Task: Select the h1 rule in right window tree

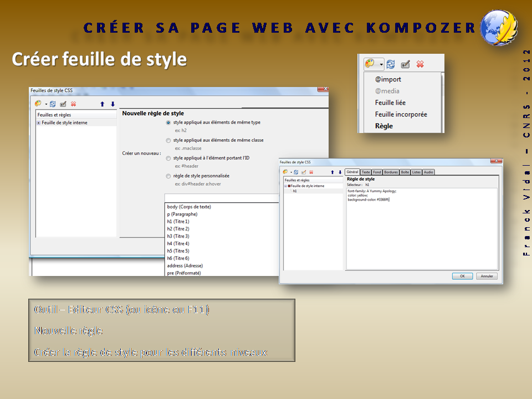Action: click(295, 191)
